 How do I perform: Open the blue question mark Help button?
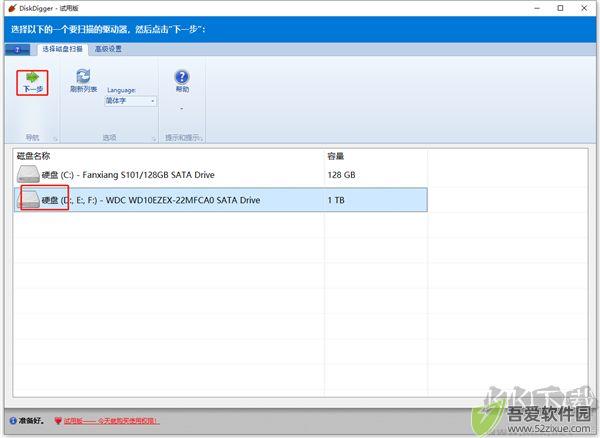pos(182,81)
